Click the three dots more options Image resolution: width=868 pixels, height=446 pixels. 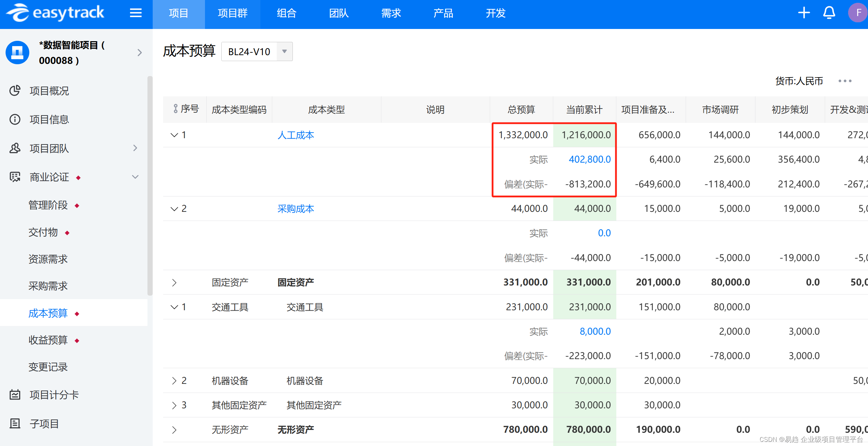tap(845, 81)
